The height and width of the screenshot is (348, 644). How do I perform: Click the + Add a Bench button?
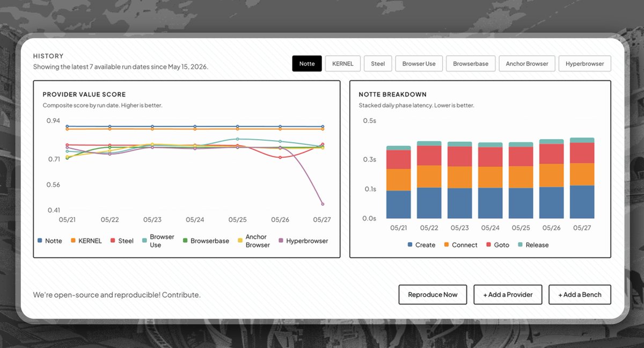580,294
